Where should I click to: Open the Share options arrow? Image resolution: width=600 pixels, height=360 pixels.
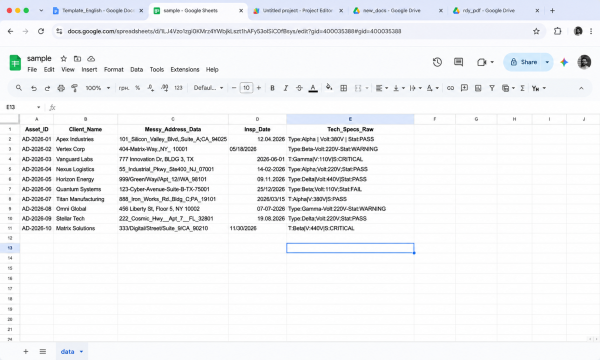click(x=547, y=62)
